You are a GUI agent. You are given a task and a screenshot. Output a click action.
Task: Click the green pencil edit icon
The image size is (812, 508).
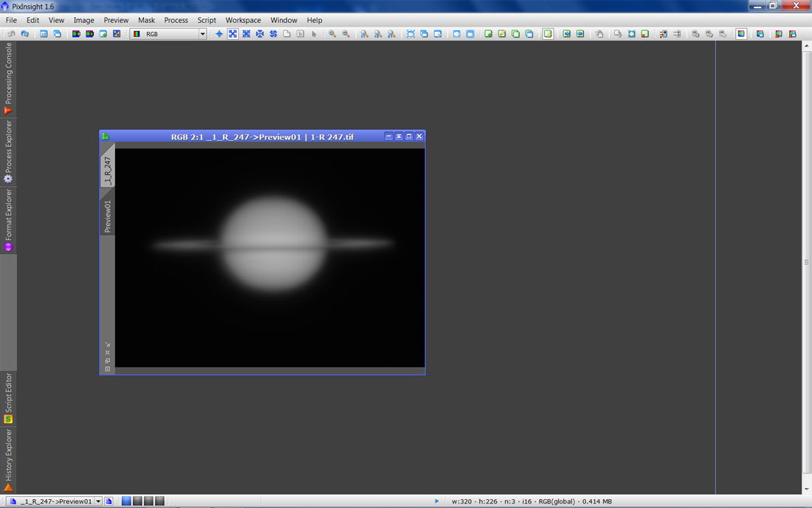(x=502, y=34)
